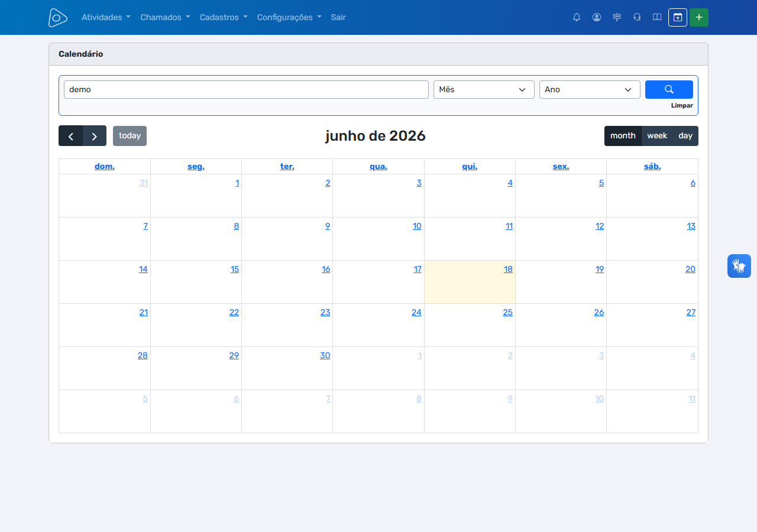Screen dimensions: 757x532
Task: Open day 26 in the calendar
Action: click(x=599, y=313)
